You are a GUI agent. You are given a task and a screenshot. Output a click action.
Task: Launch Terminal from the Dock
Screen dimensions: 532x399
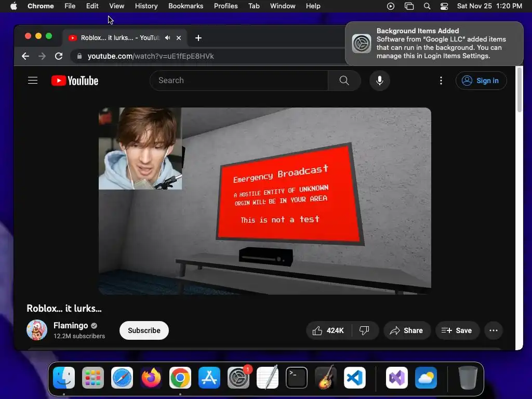point(297,378)
